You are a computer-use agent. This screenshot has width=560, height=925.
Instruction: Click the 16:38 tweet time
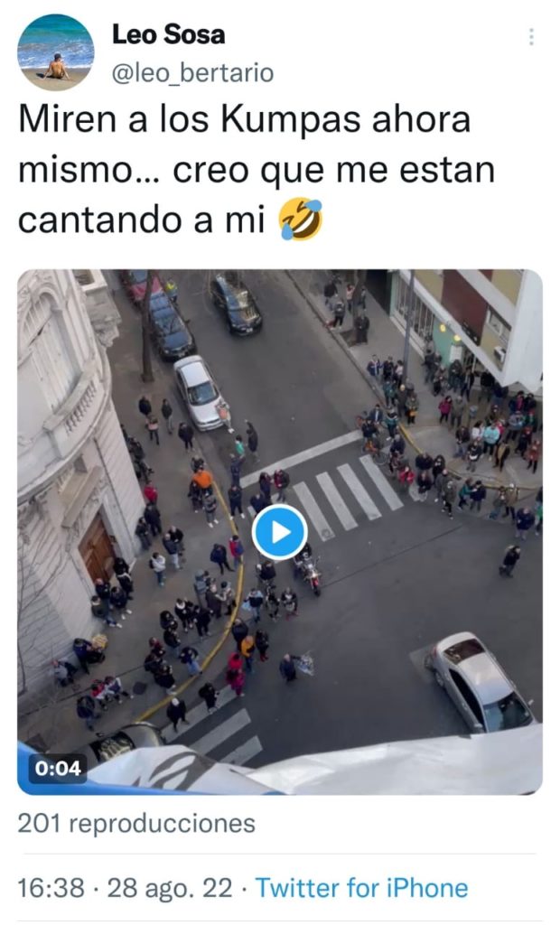[x=51, y=888]
